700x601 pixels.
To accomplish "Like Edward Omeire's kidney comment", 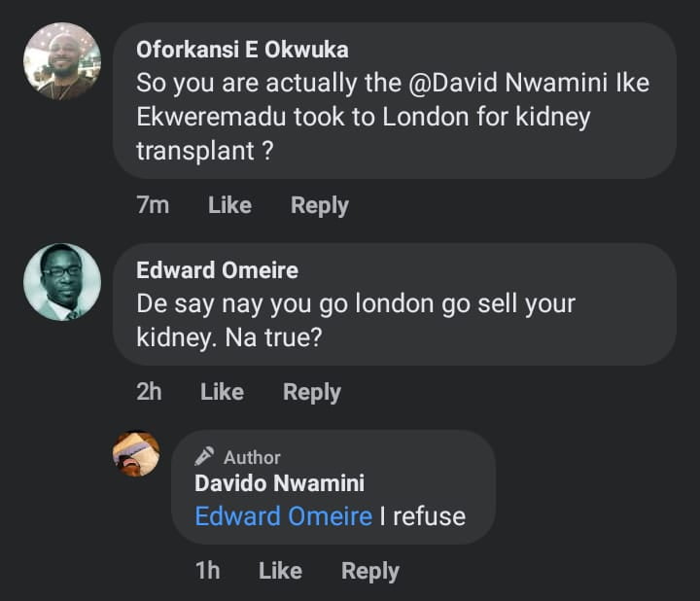I will pyautogui.click(x=222, y=392).
